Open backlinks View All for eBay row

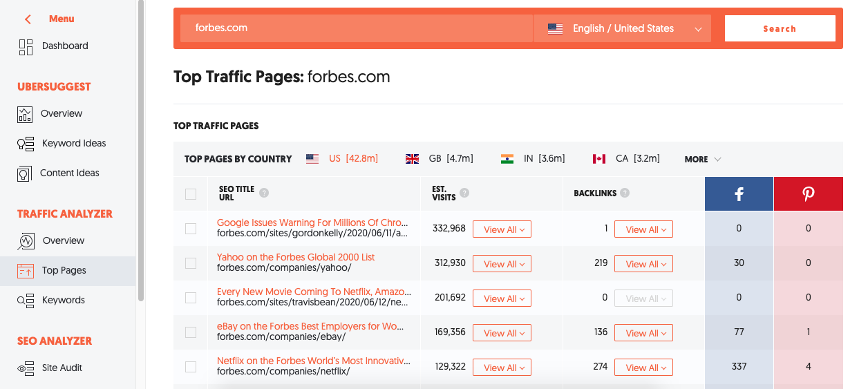(643, 333)
